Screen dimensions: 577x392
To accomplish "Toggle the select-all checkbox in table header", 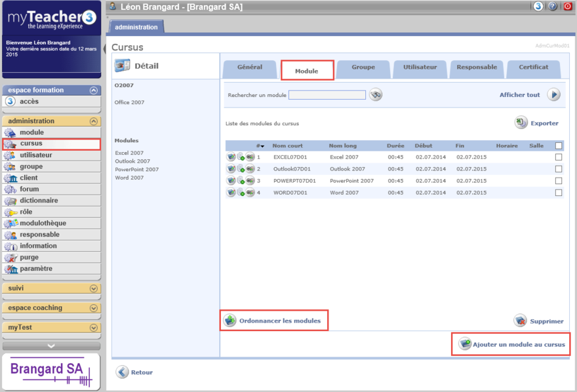I will click(x=559, y=146).
